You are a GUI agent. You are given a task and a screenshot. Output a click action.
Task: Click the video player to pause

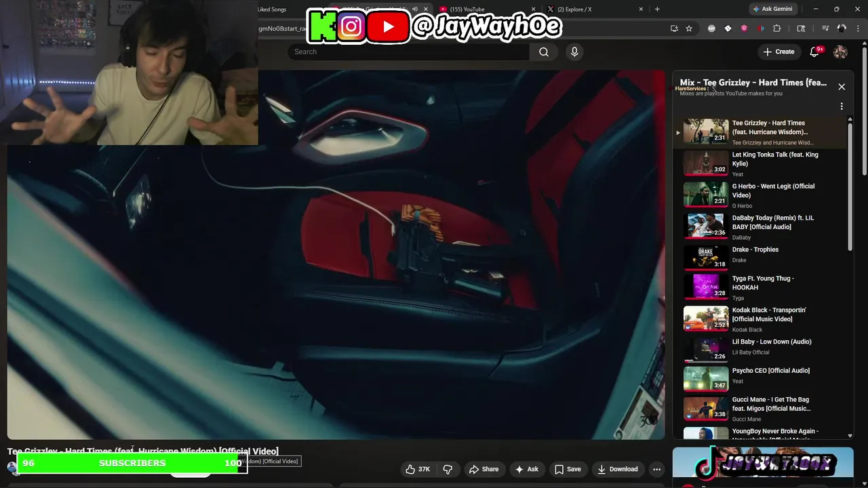[336, 254]
